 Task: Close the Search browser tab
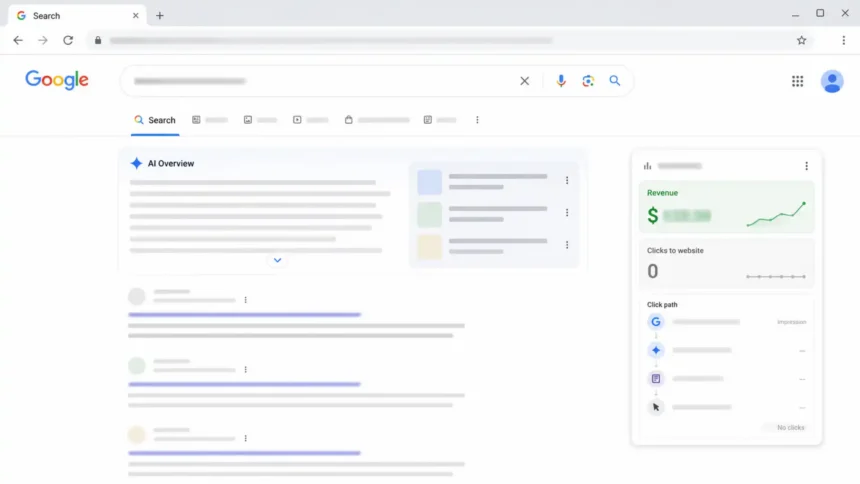point(135,16)
